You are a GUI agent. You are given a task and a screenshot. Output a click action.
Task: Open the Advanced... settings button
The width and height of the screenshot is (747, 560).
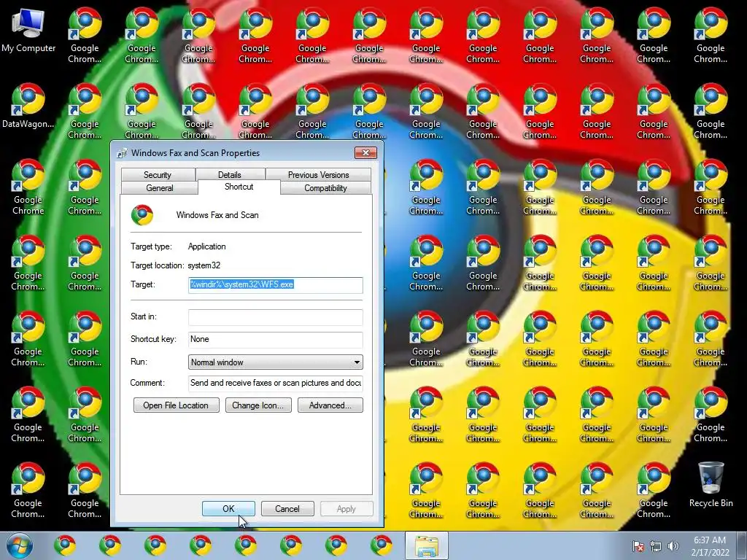[x=330, y=405]
